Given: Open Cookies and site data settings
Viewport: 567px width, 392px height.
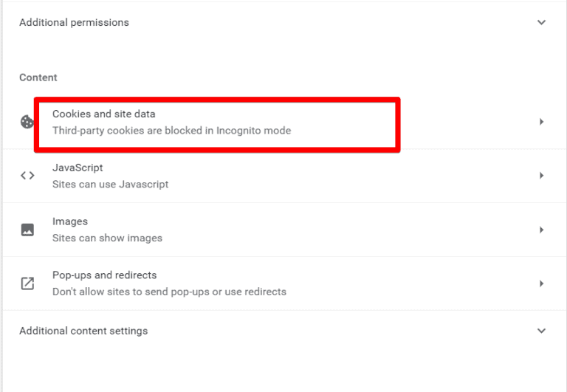Looking at the screenshot, I should [x=104, y=114].
